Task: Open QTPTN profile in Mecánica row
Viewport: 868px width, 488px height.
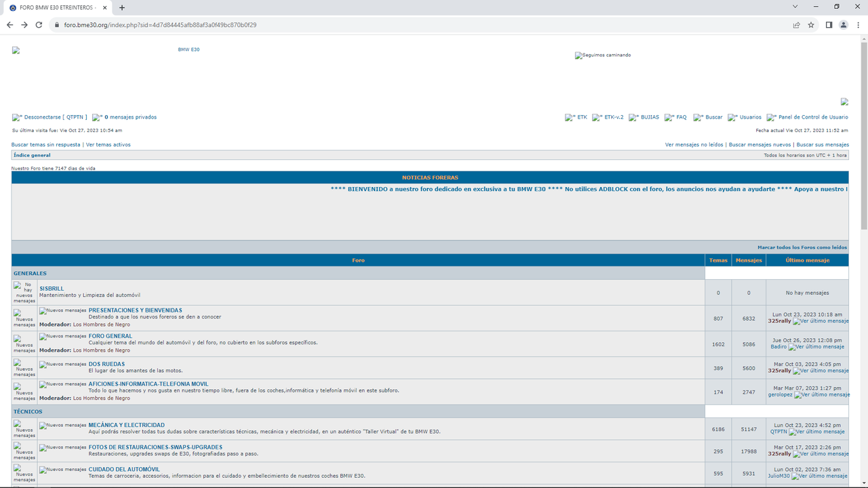Action: point(778,432)
